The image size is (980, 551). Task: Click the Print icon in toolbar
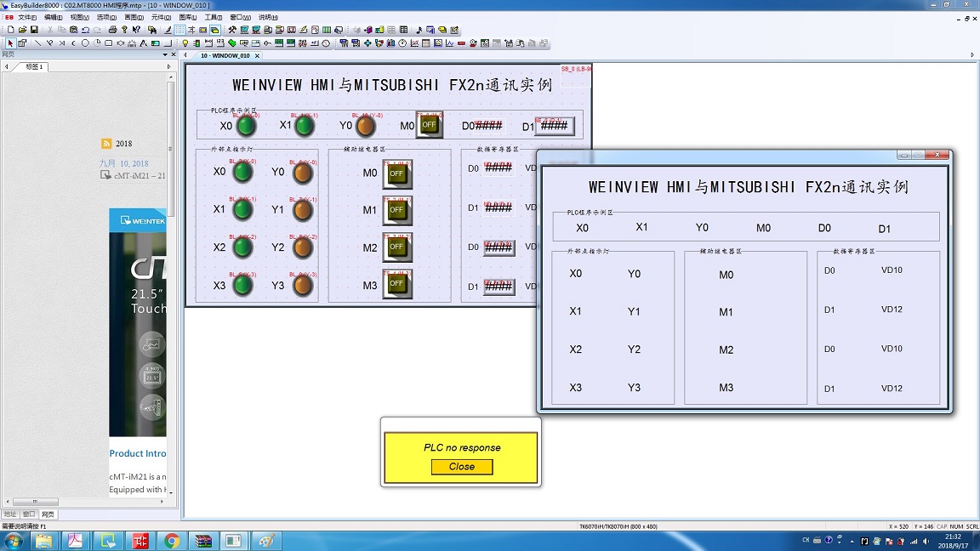pos(111,30)
